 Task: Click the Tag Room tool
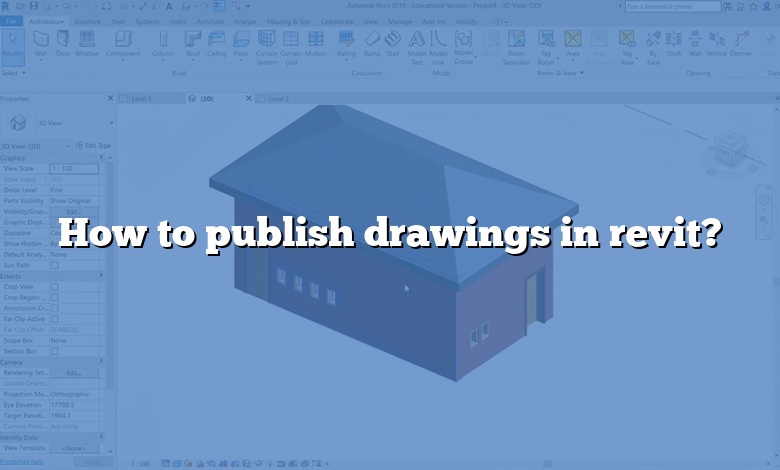pos(546,48)
